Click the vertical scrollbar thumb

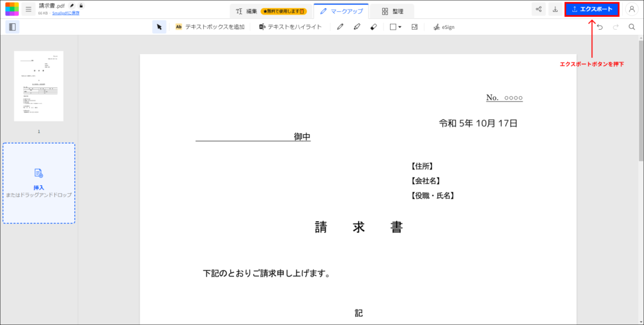pos(641,101)
